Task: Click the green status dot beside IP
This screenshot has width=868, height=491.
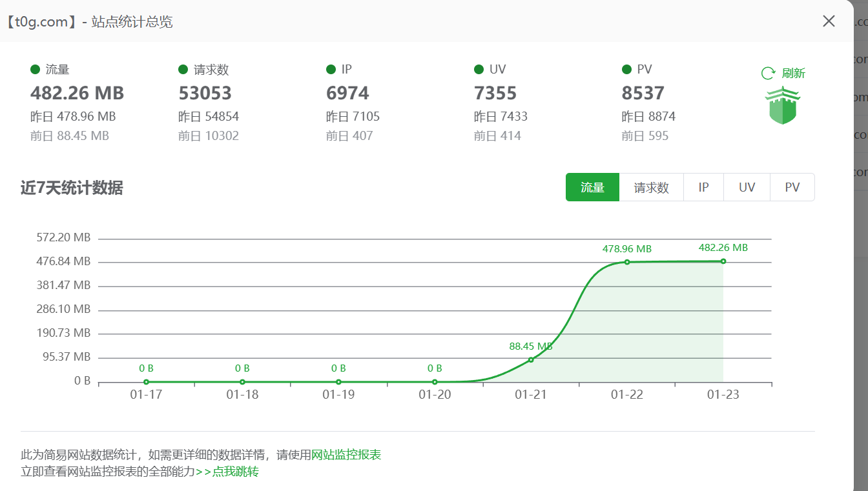Action: pos(331,69)
